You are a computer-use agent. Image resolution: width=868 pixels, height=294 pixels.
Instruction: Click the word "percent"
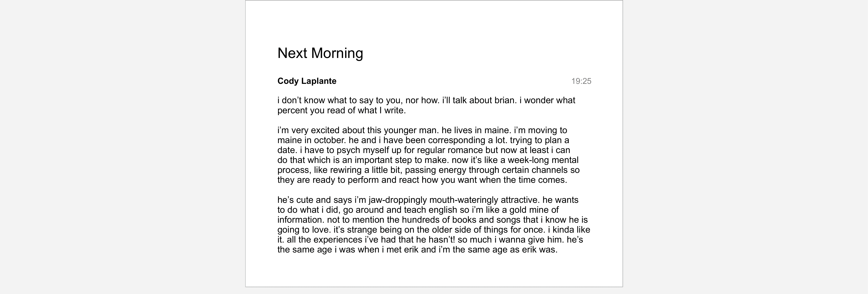click(x=292, y=111)
